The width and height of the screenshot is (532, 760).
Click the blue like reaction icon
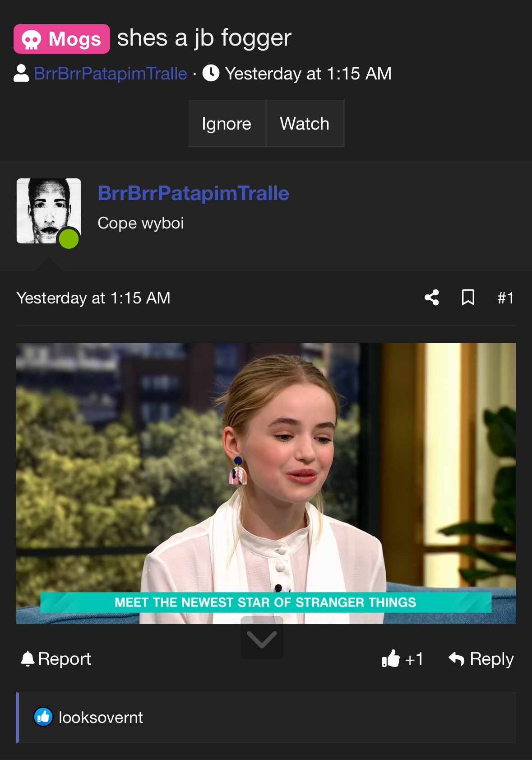pos(43,717)
